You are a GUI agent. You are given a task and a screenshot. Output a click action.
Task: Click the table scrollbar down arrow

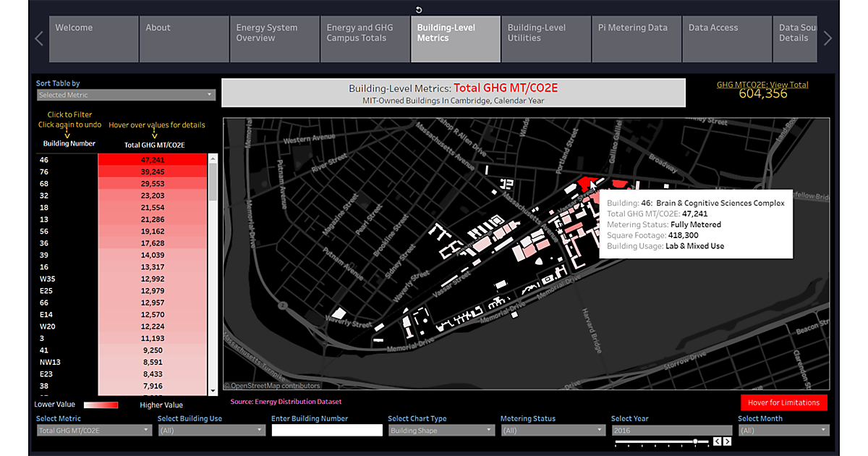pyautogui.click(x=213, y=391)
